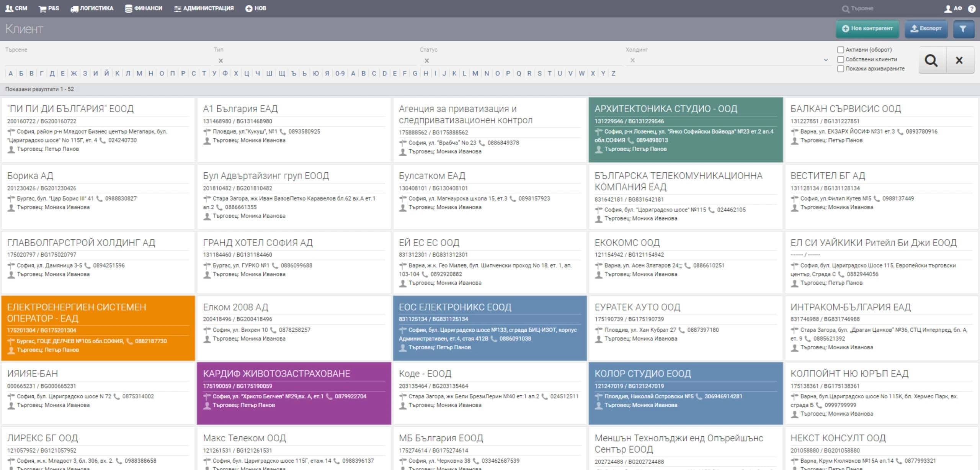
Task: Clear the Тип filter with its X
Action: [x=220, y=61]
